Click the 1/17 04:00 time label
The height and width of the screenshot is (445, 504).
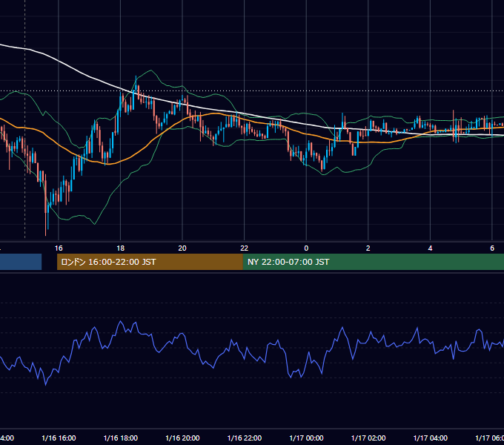(431, 438)
